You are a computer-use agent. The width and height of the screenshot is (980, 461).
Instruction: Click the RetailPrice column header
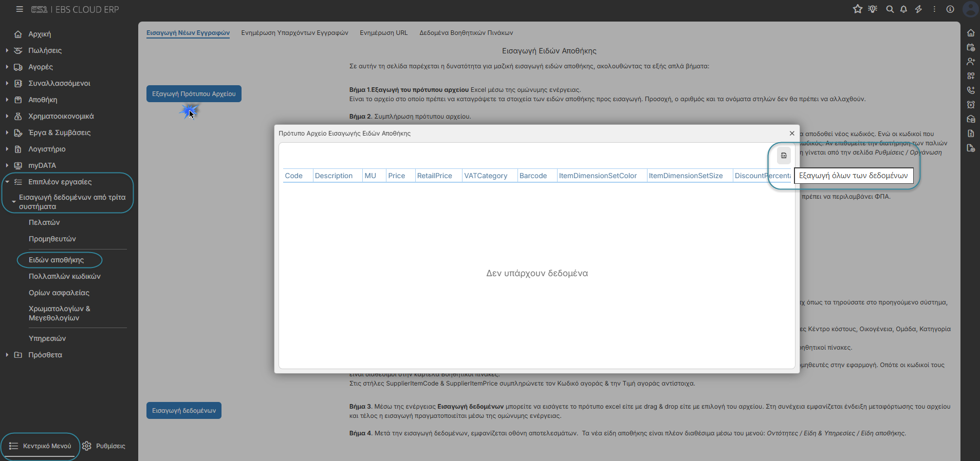438,176
